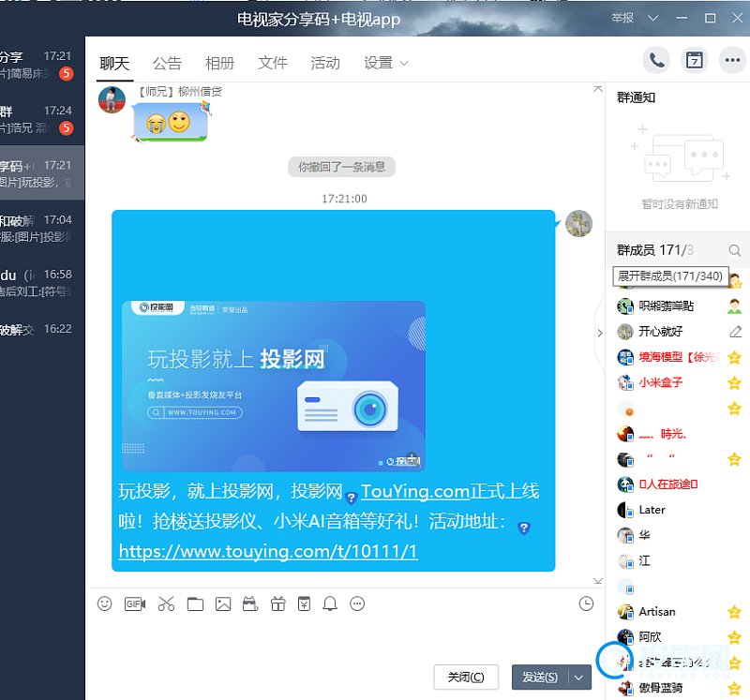Click the star icon beside 小米盒子
The height and width of the screenshot is (700, 750).
[734, 382]
